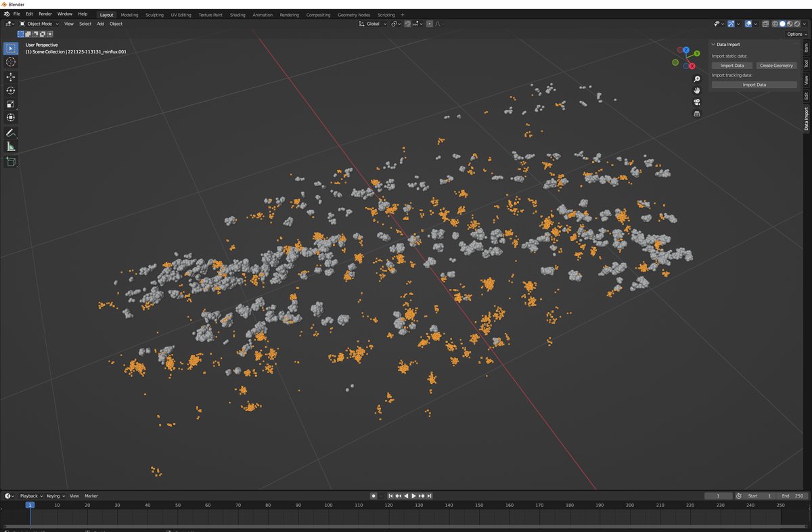Open the Options dropdown

pos(797,34)
